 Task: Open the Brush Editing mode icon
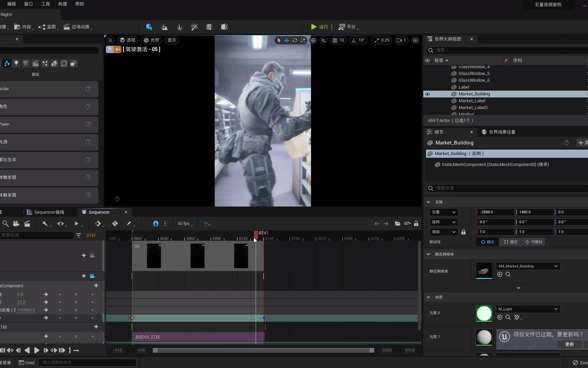click(x=224, y=27)
